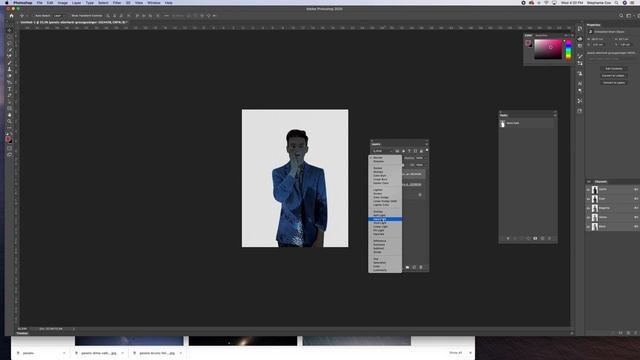Screen dimensions: 640x360
Task: Toggle Auto-Select checkbox in the options bar
Action: [x=33, y=16]
